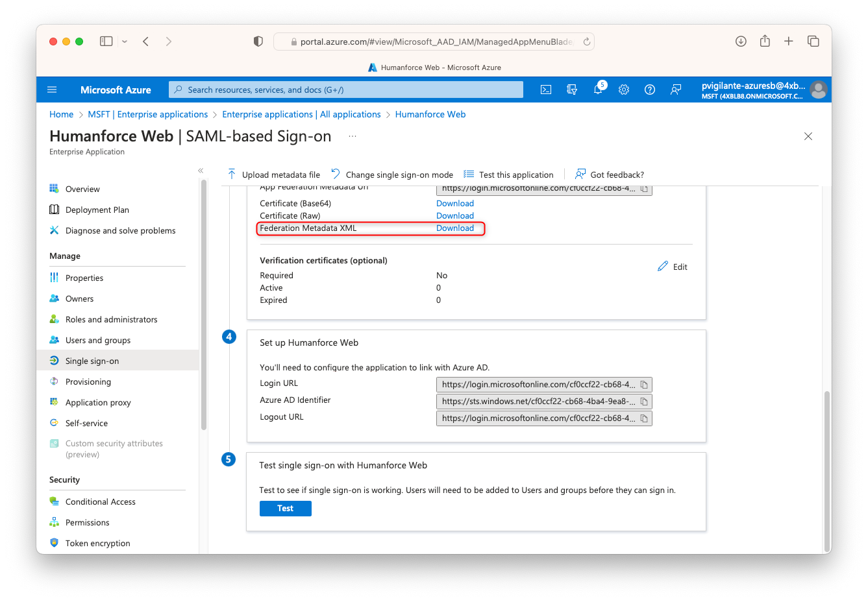Screen dimensions: 868x602
Task: Click the blue Test button
Action: 286,509
